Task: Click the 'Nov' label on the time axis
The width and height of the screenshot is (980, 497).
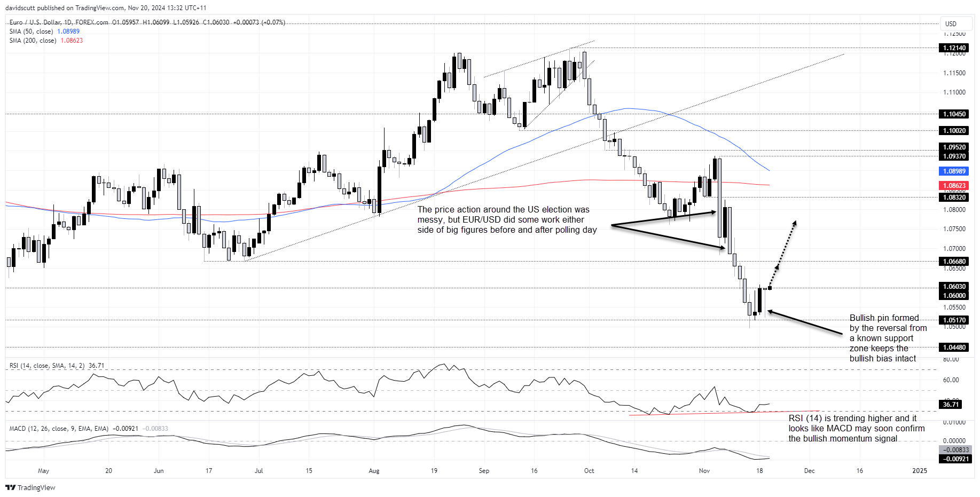Action: pyautogui.click(x=704, y=471)
